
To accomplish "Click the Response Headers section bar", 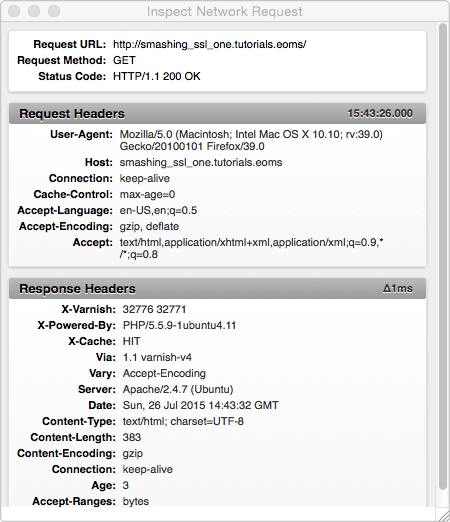I will point(217,288).
